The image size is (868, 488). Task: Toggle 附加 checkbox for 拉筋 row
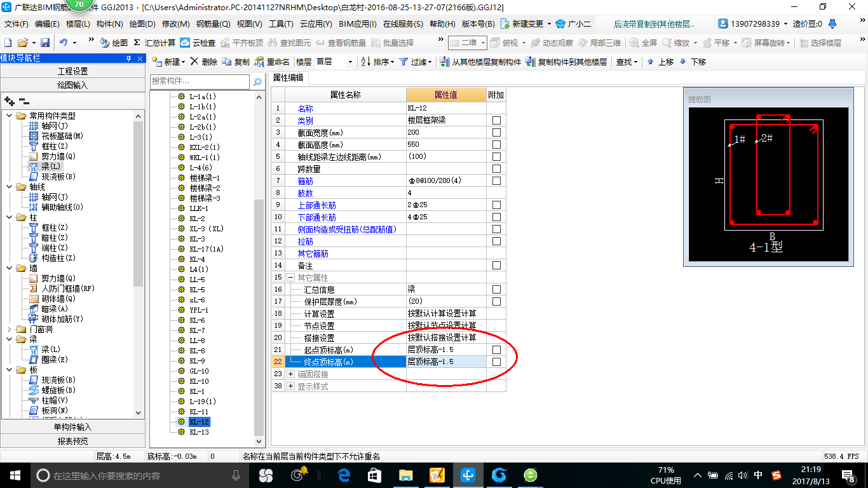(x=496, y=241)
